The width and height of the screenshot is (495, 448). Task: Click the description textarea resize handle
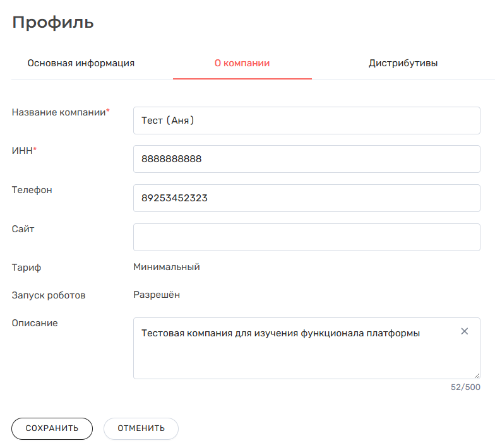click(x=477, y=375)
